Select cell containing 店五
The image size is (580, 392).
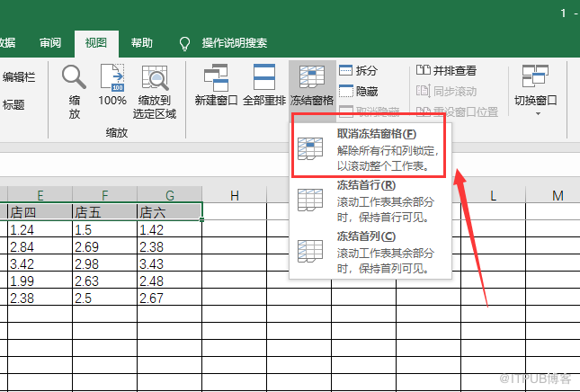click(x=104, y=212)
